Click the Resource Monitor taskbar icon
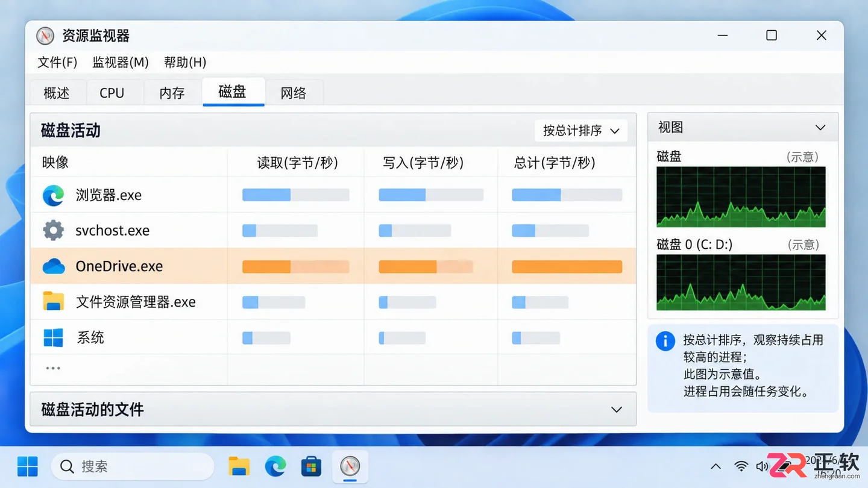Viewport: 868px width, 488px height. [350, 466]
